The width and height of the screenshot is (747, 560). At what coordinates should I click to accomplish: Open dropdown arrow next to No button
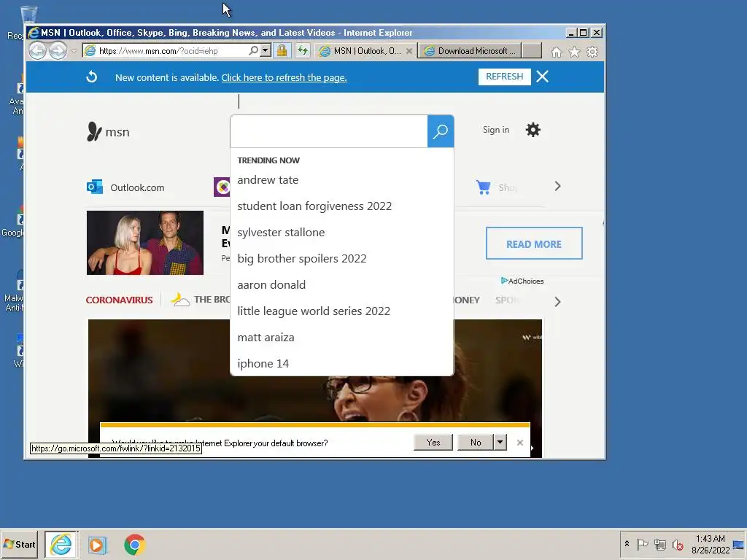500,443
